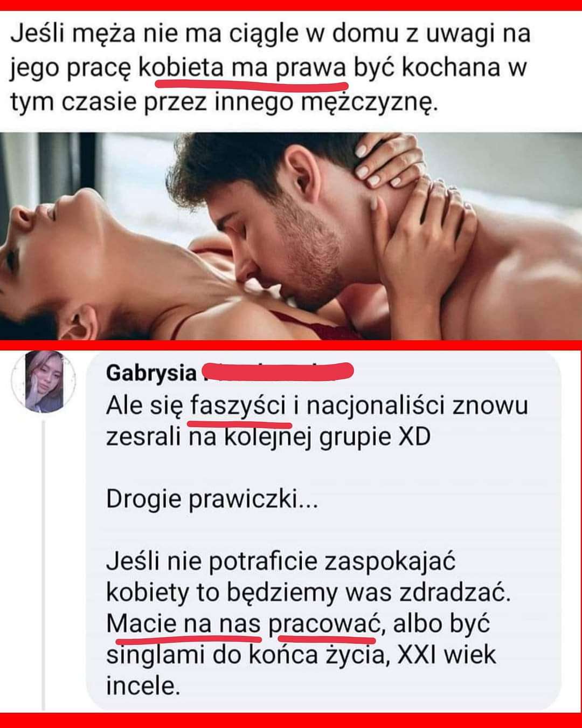Screen dimensions: 582x728
Task: Click the headline's first line starting "Jeśli męża"
Action: tap(271, 33)
